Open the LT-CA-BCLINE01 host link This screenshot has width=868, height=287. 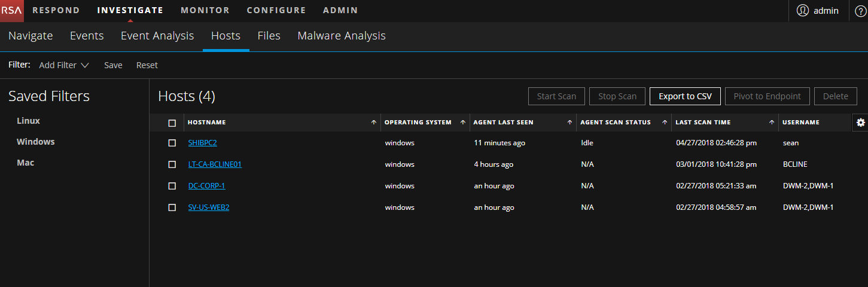coord(215,164)
